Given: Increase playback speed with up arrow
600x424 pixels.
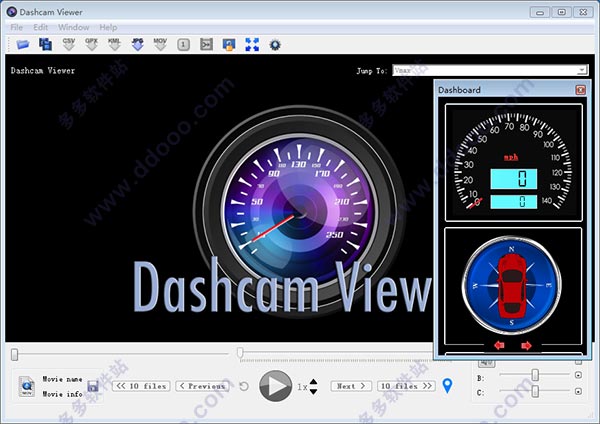Looking at the screenshot, I should tap(313, 382).
